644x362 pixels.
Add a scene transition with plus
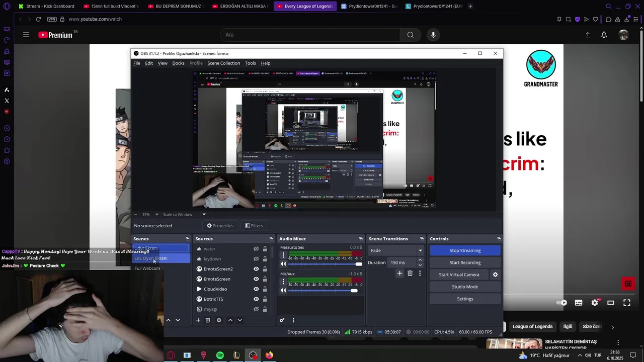(x=399, y=274)
